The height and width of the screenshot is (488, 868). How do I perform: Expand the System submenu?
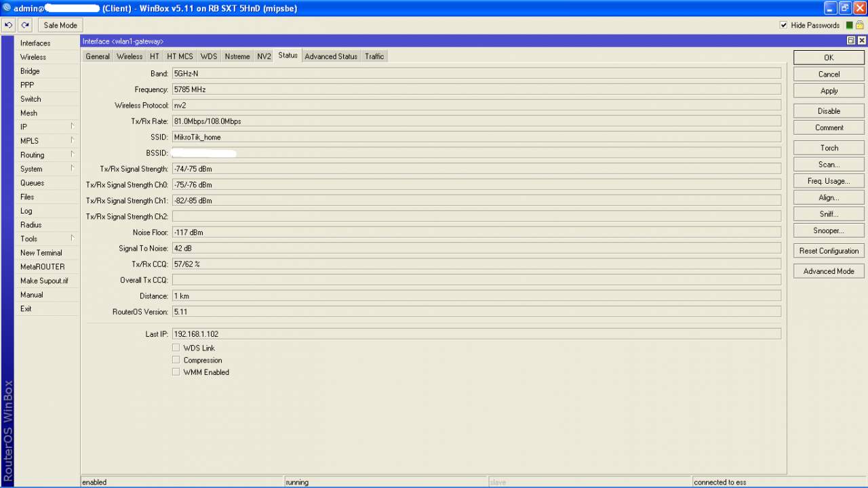47,169
